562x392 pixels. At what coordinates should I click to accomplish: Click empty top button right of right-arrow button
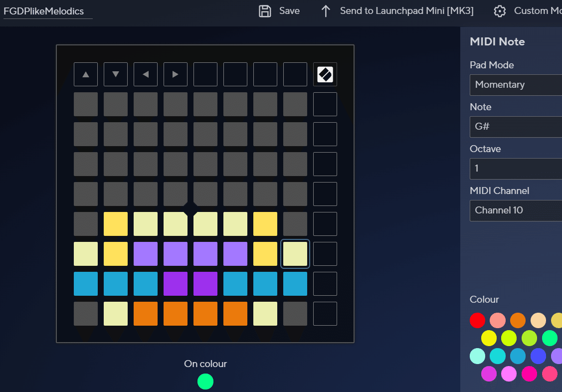coord(205,74)
